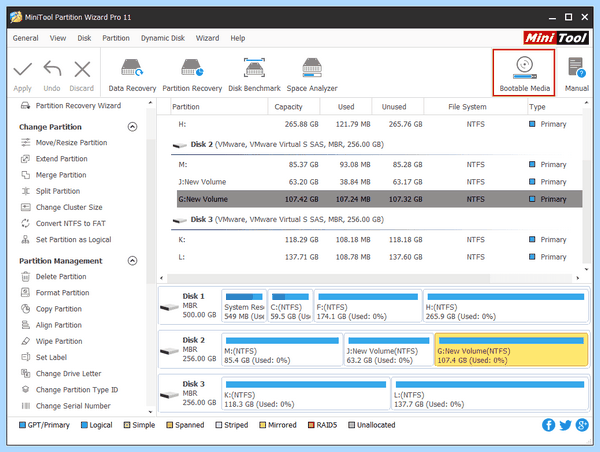Collapse the Change Partition section
The image size is (600, 452).
132,127
